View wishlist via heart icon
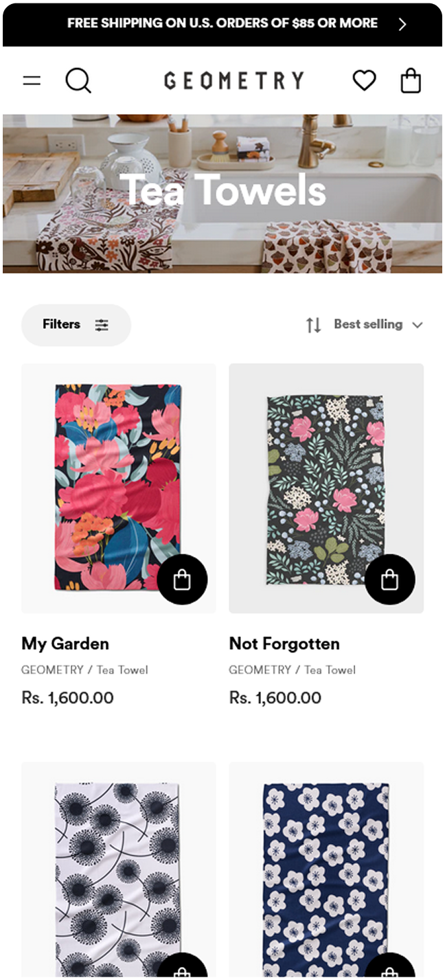Viewport: 445px width, 980px height. 364,81
